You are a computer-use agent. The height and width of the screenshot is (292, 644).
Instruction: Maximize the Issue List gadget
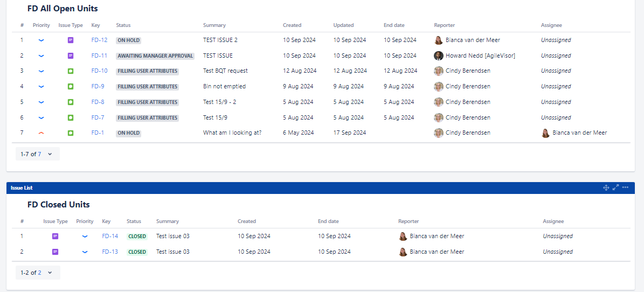pos(615,187)
